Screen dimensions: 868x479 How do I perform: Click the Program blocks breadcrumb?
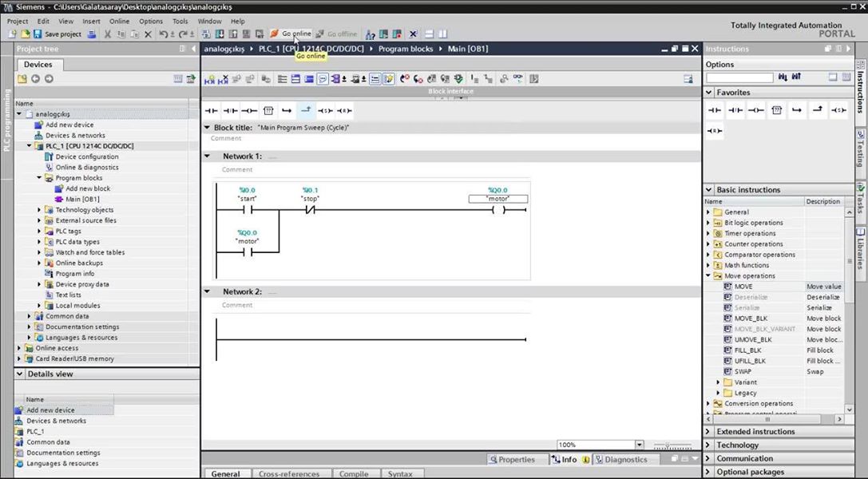[406, 49]
